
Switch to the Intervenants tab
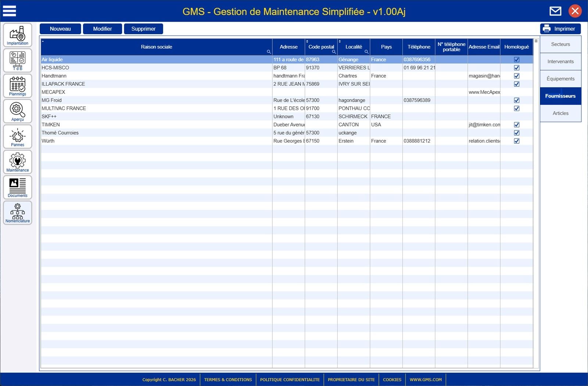click(x=560, y=61)
